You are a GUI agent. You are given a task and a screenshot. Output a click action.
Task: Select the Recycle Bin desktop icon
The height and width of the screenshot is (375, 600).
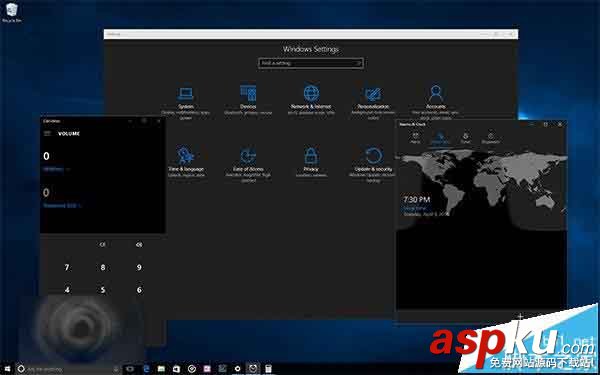click(11, 13)
